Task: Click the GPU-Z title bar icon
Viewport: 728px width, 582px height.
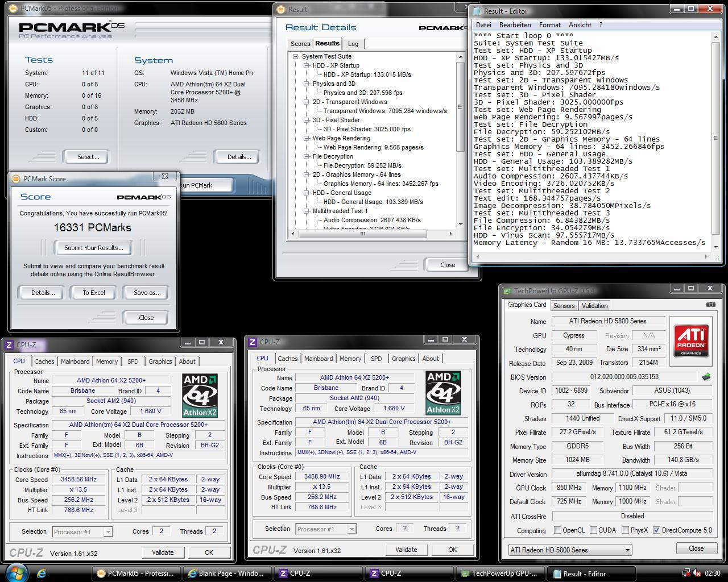Action: click(x=507, y=291)
